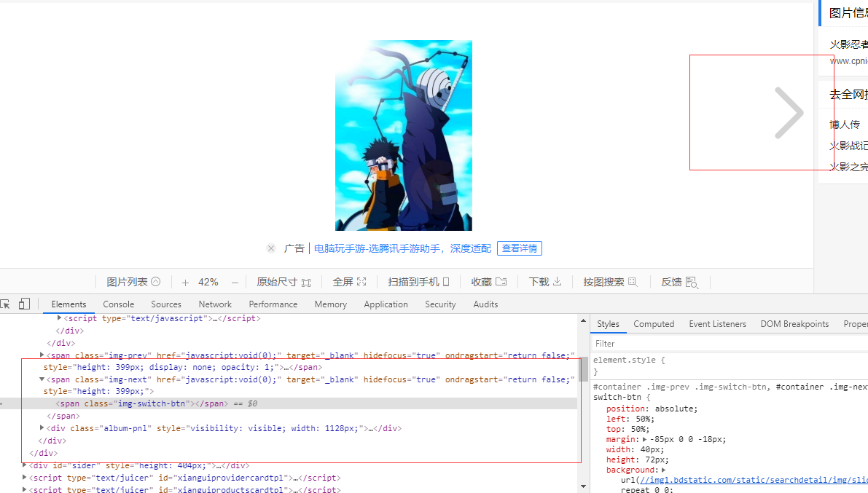Switch to the Elements tab
This screenshot has height=493, width=868.
click(69, 304)
